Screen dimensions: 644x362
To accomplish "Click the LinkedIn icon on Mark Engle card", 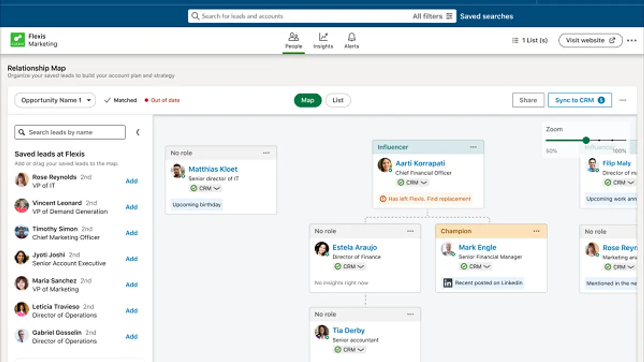I will [x=448, y=283].
